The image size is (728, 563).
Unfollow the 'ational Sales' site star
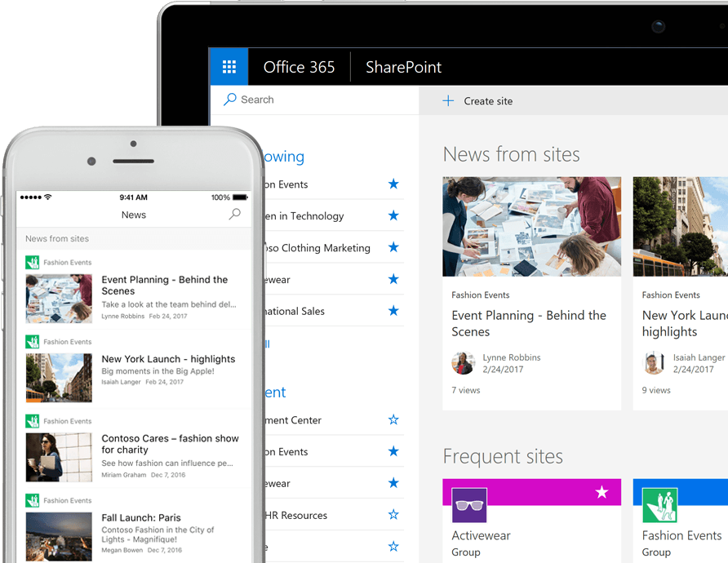(393, 311)
